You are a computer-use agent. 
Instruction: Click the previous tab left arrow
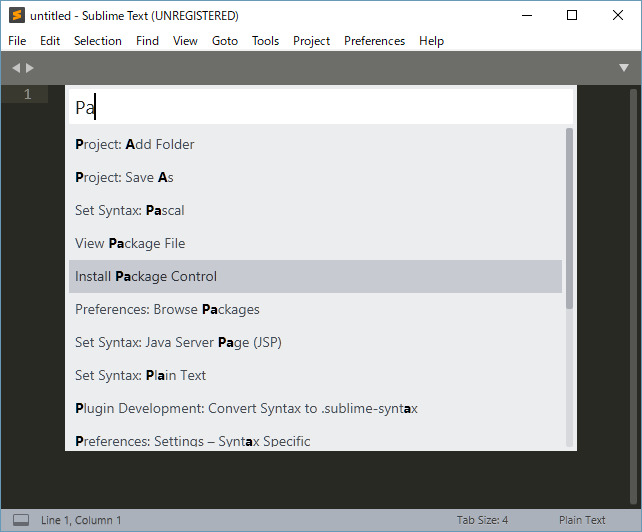(x=16, y=68)
